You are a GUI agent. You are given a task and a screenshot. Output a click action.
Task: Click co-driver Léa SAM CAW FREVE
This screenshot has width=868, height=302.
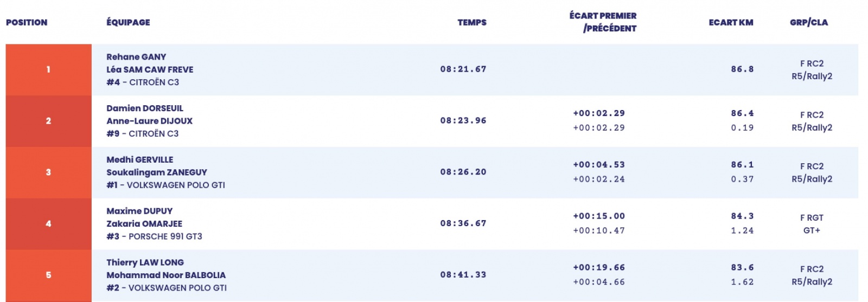(x=150, y=69)
